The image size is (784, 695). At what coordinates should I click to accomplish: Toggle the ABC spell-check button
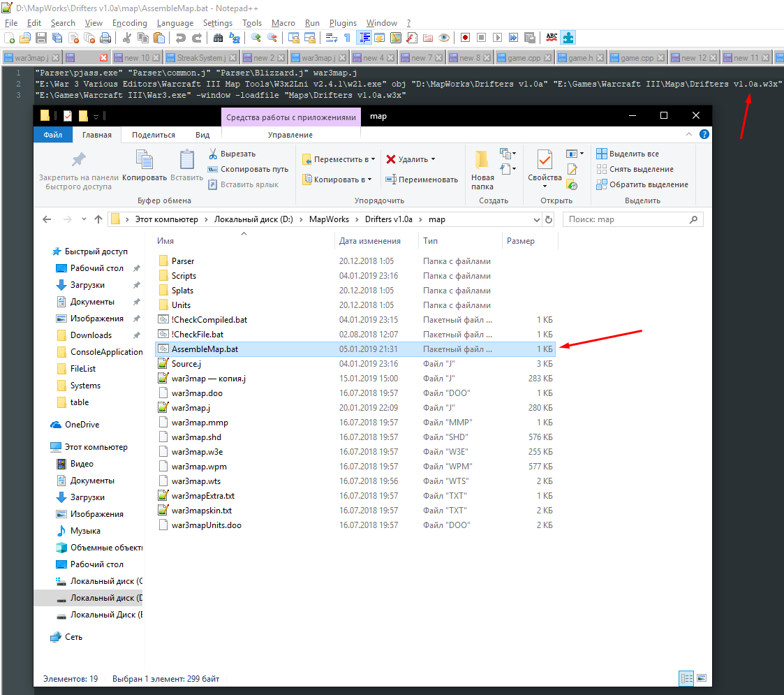pyautogui.click(x=552, y=38)
